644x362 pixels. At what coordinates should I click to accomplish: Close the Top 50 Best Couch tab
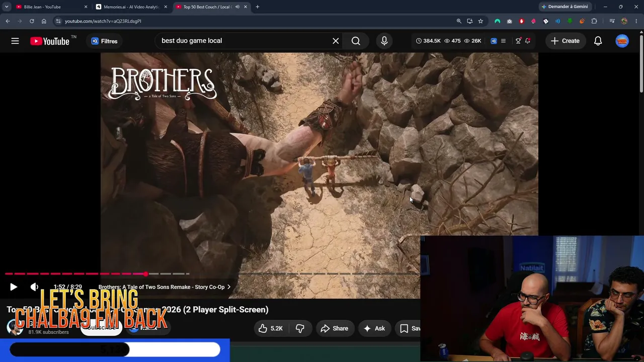[x=246, y=7]
